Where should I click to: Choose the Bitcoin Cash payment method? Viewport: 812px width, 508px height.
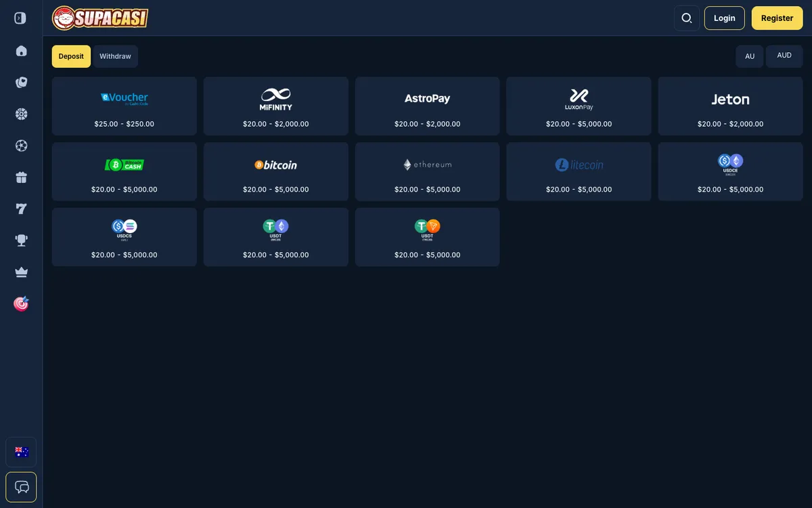(125, 171)
